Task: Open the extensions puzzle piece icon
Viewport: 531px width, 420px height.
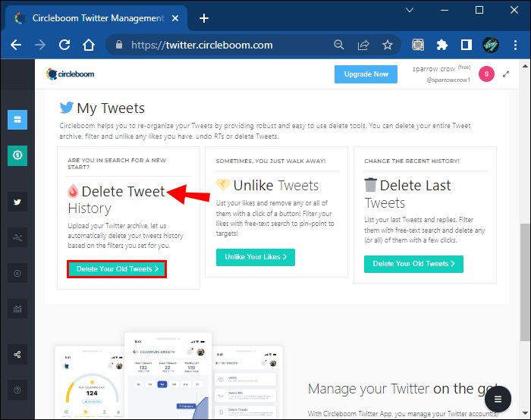Action: (x=442, y=45)
